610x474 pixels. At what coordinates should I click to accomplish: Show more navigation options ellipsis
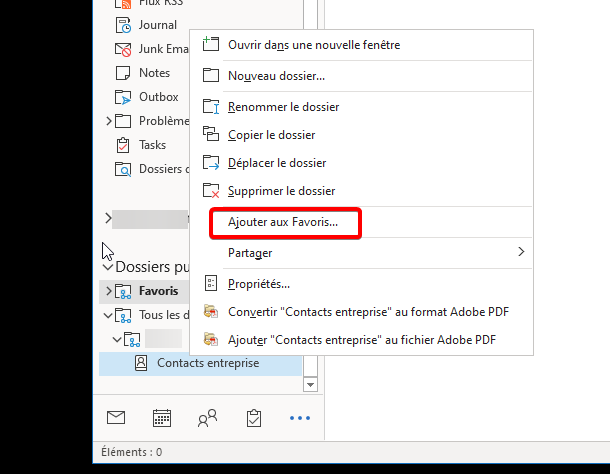point(300,418)
